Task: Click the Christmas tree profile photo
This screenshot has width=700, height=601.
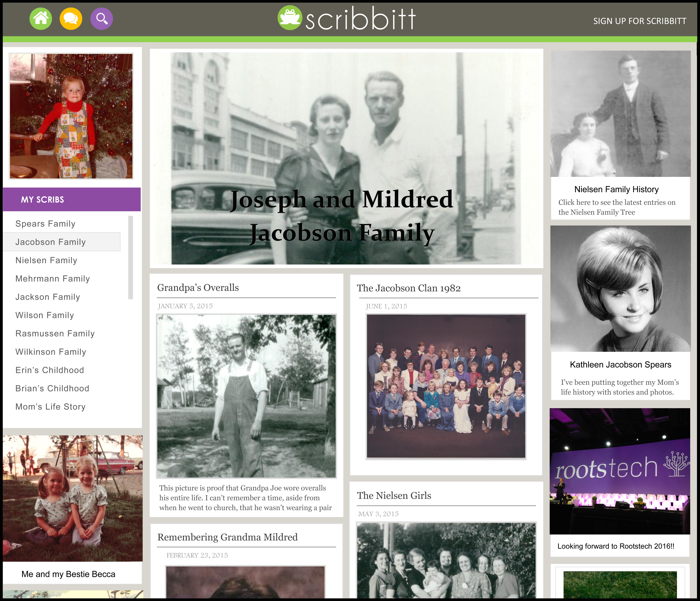Action: tap(71, 116)
